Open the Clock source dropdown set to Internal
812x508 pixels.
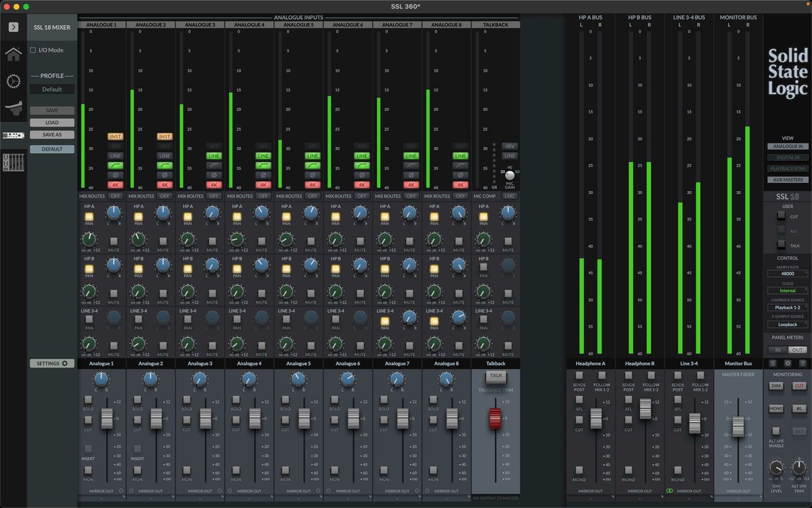(788, 290)
